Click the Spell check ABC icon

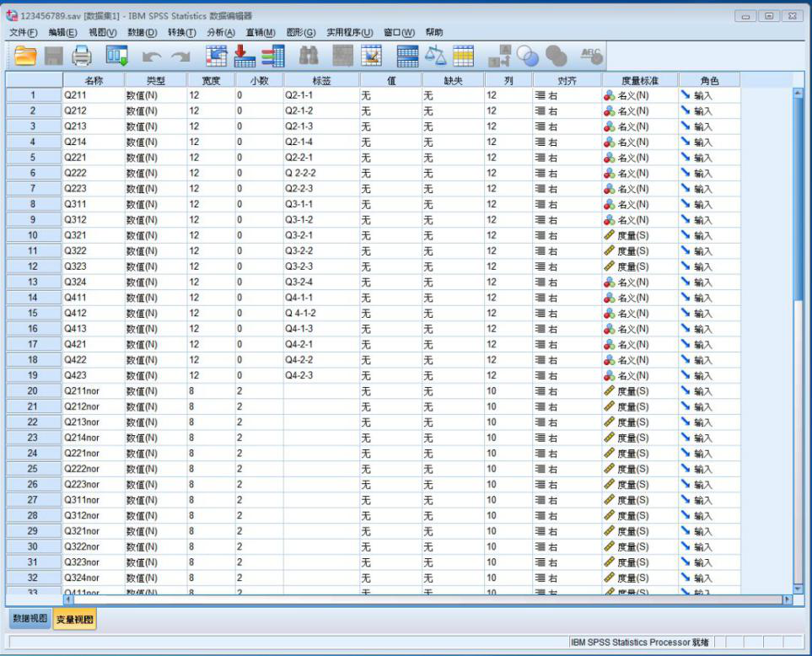(x=592, y=56)
